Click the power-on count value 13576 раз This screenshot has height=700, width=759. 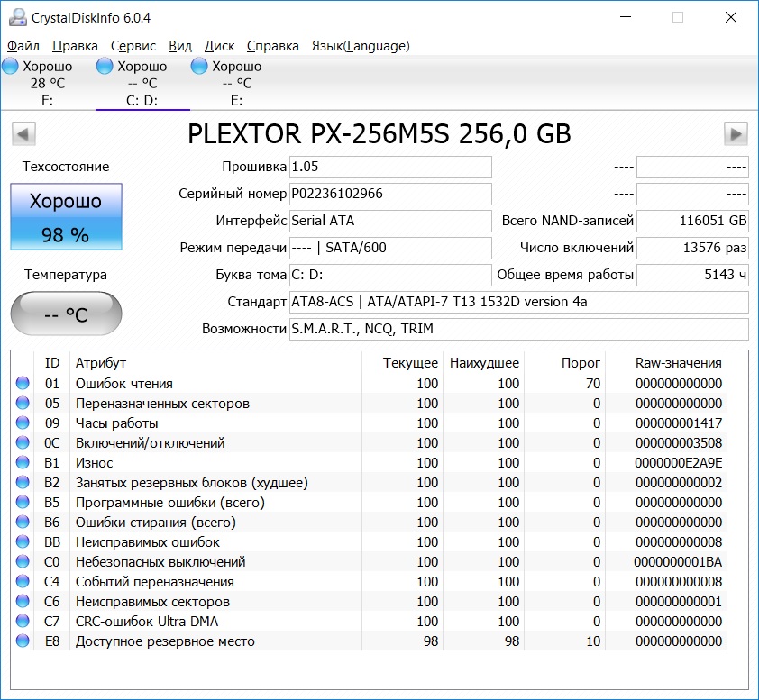692,248
